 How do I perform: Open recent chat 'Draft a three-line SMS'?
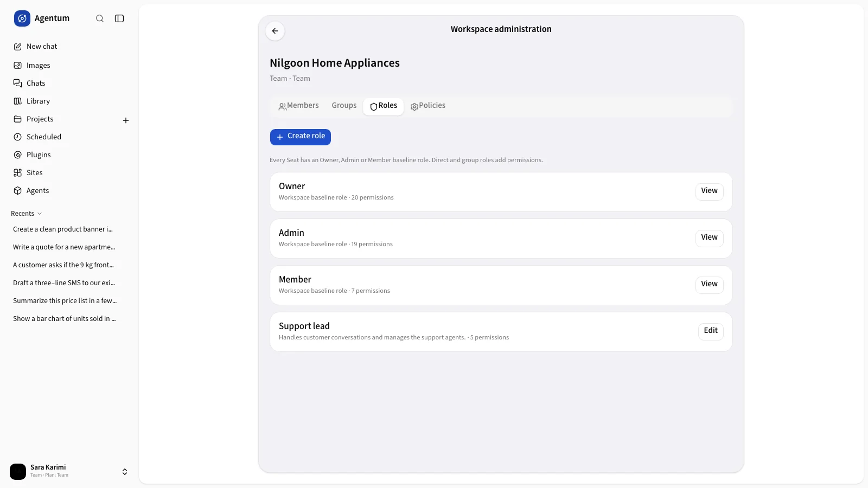pyautogui.click(x=64, y=283)
